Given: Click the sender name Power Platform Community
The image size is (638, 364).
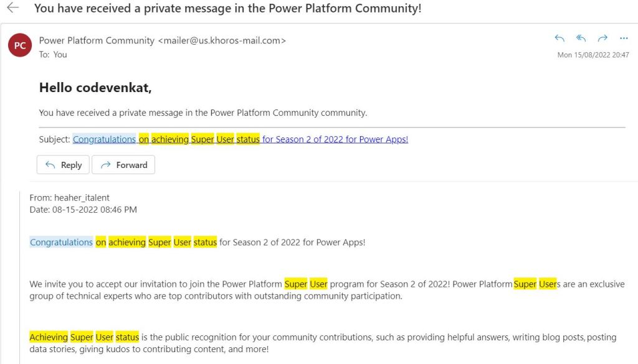Looking at the screenshot, I should 97,40.
